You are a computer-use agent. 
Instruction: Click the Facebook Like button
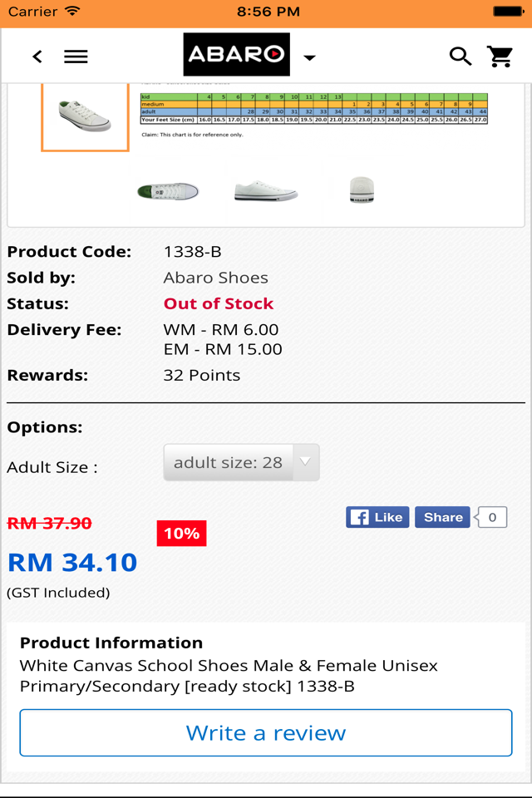pyautogui.click(x=377, y=517)
